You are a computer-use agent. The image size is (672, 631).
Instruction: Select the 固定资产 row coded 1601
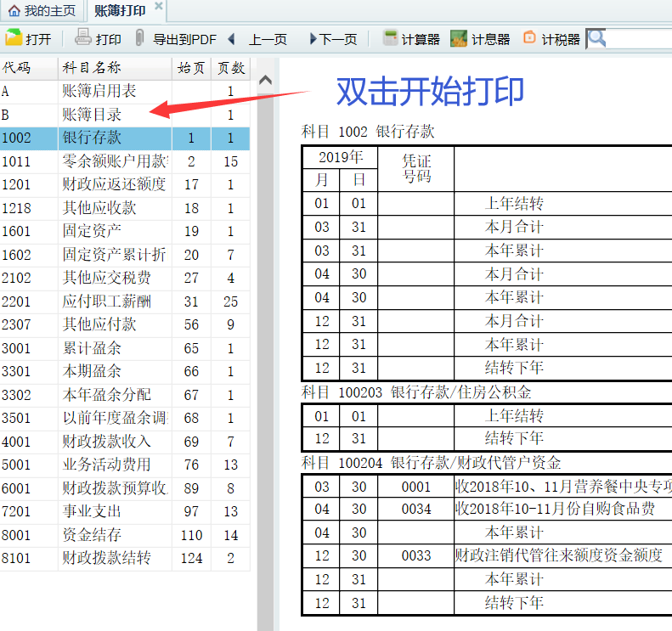[x=125, y=231]
